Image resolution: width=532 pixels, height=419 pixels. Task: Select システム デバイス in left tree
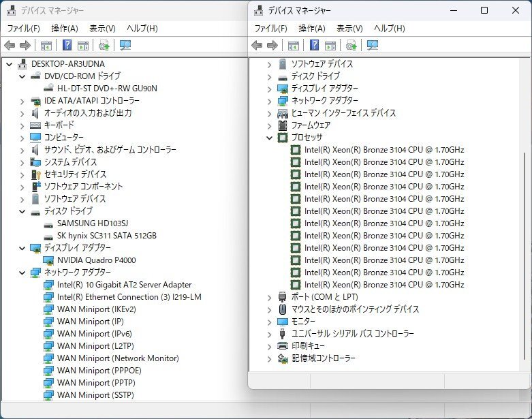click(71, 162)
